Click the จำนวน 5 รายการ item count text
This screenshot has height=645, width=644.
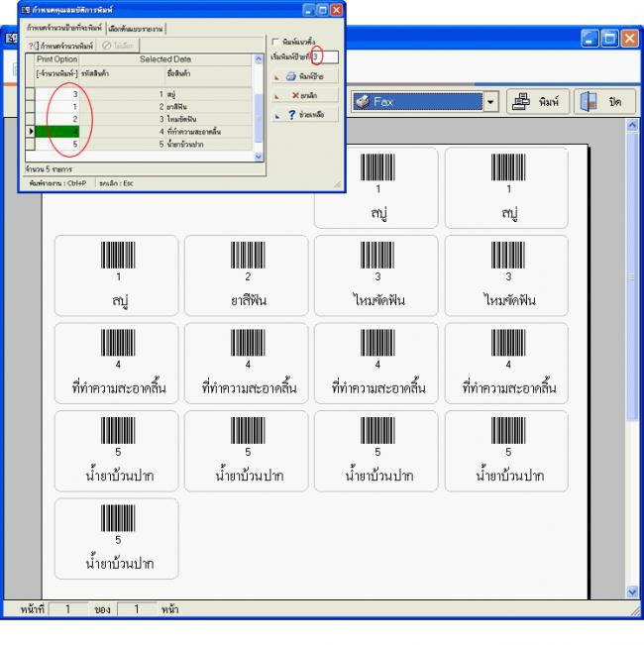click(49, 169)
